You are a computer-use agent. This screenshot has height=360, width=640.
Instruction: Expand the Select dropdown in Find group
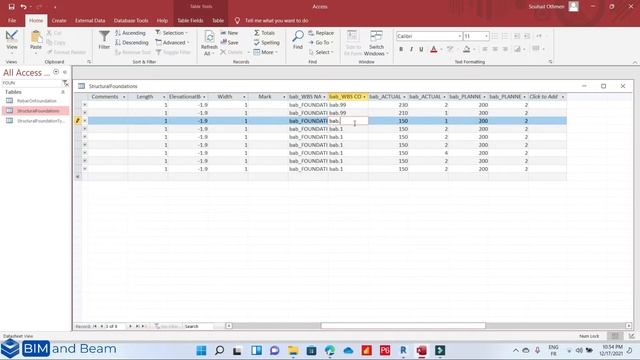coord(321,52)
